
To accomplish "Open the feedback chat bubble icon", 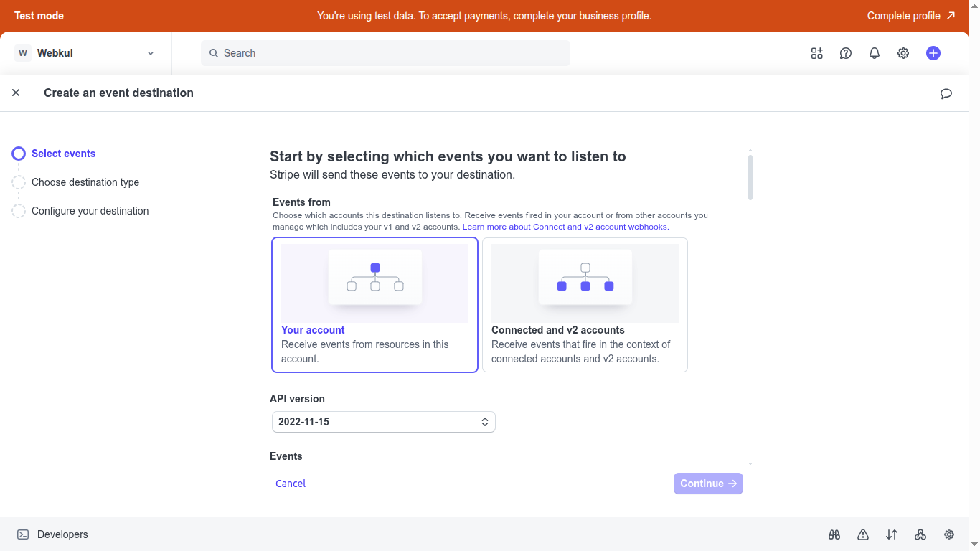I will pos(946,93).
